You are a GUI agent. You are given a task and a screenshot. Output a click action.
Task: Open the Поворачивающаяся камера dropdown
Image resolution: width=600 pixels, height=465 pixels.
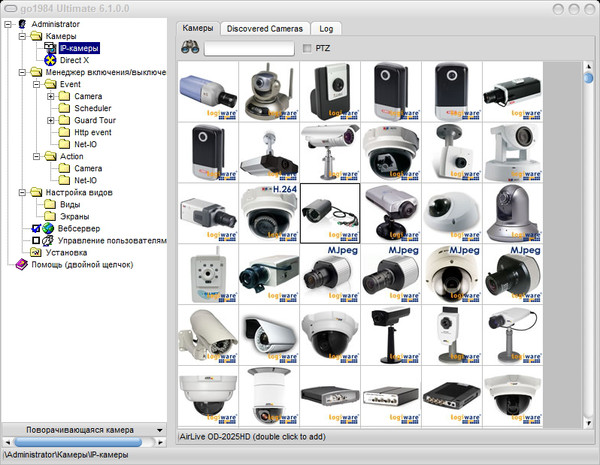(158, 430)
